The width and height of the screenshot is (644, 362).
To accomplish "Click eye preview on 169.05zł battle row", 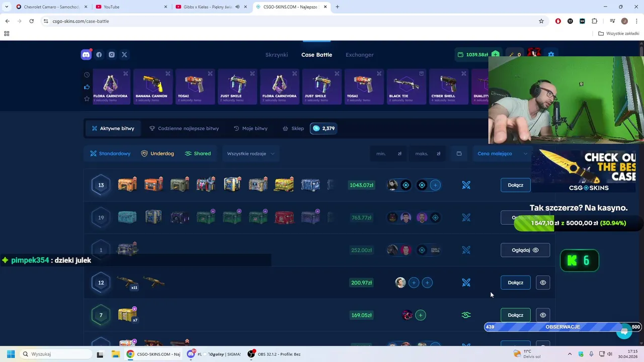I will [x=543, y=315].
